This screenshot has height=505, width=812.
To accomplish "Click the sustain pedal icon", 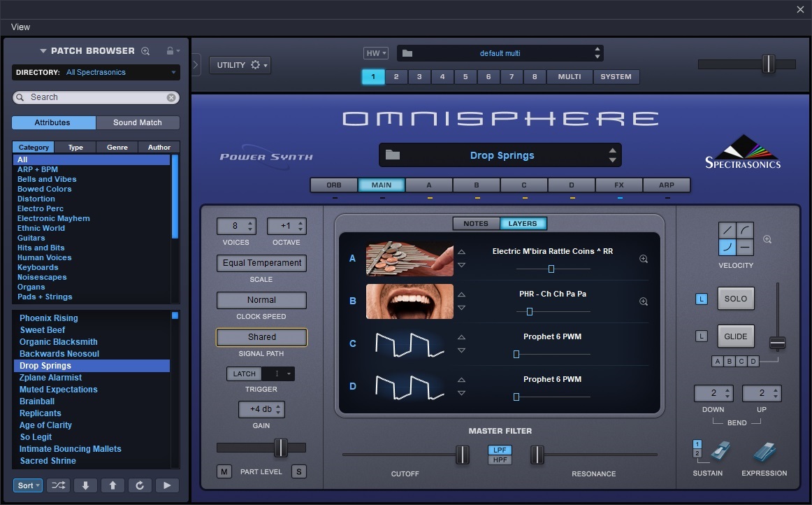I will [720, 451].
